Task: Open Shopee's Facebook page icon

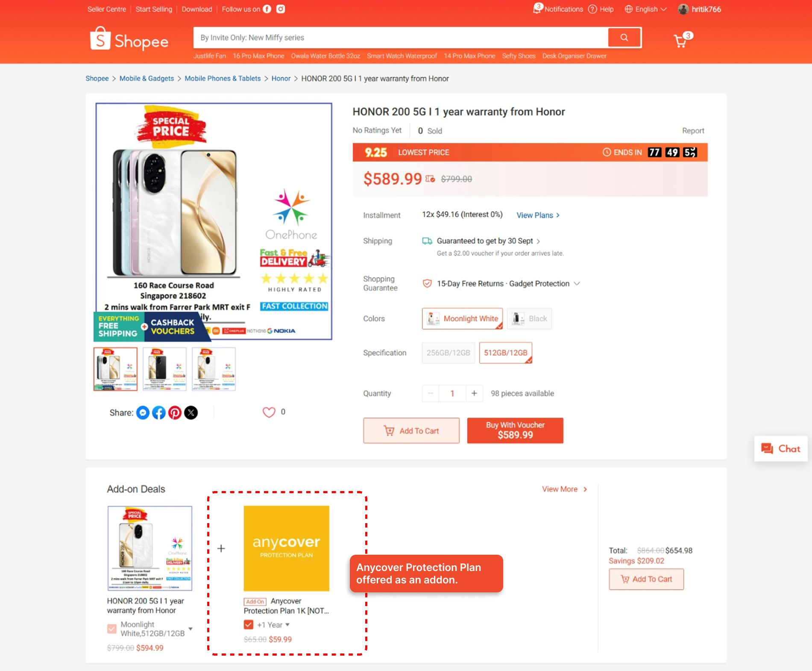Action: (x=267, y=9)
